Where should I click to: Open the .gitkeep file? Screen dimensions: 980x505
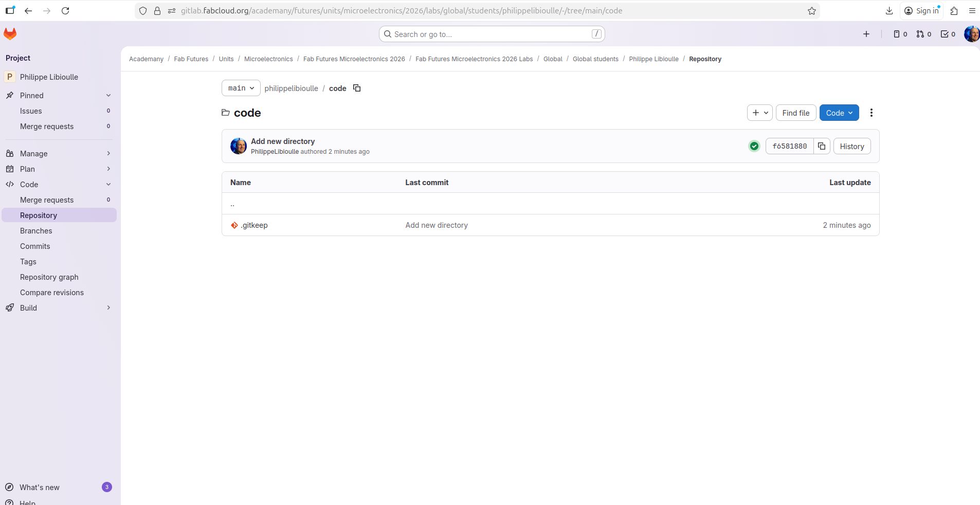(x=254, y=225)
